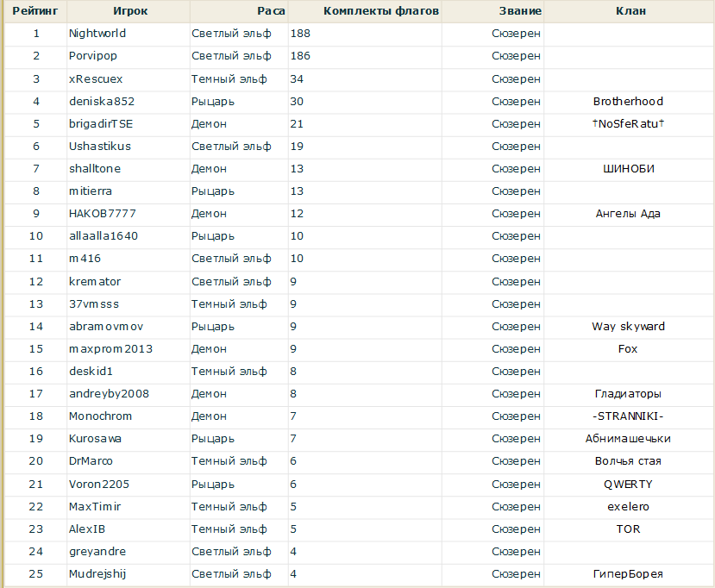Click the Ангелы Ада clan
Screen dimensions: 715x588
628,214
